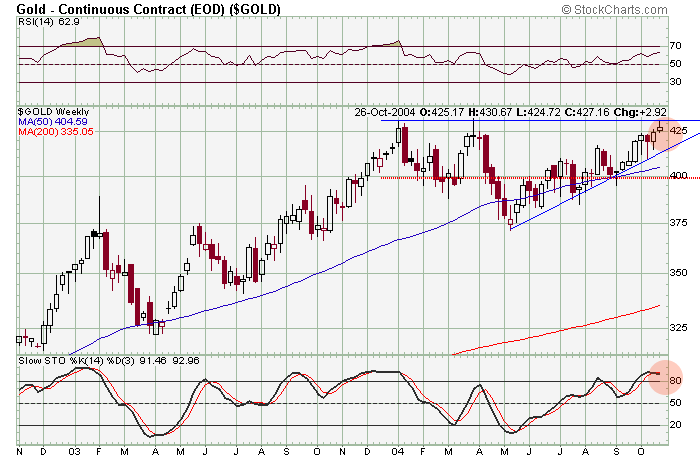
Task: Click the 375 price axis label
Action: click(679, 223)
